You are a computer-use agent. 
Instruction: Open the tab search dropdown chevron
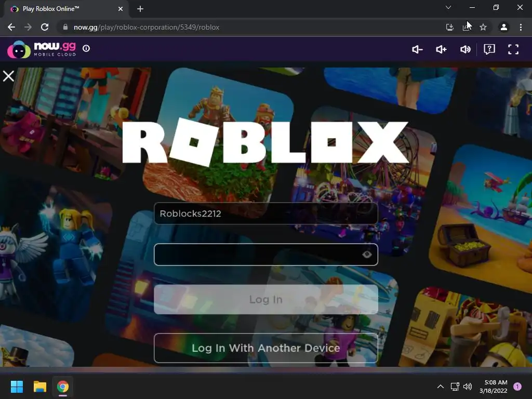pos(448,7)
